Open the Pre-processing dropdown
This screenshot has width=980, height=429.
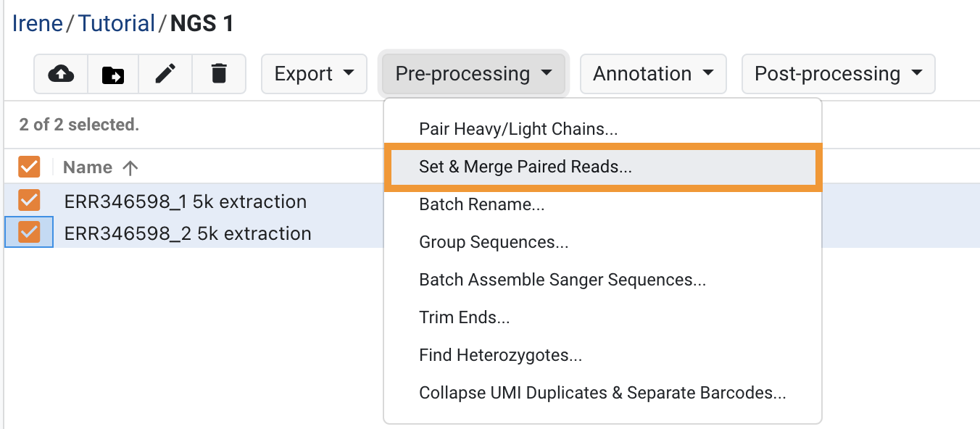(x=473, y=73)
